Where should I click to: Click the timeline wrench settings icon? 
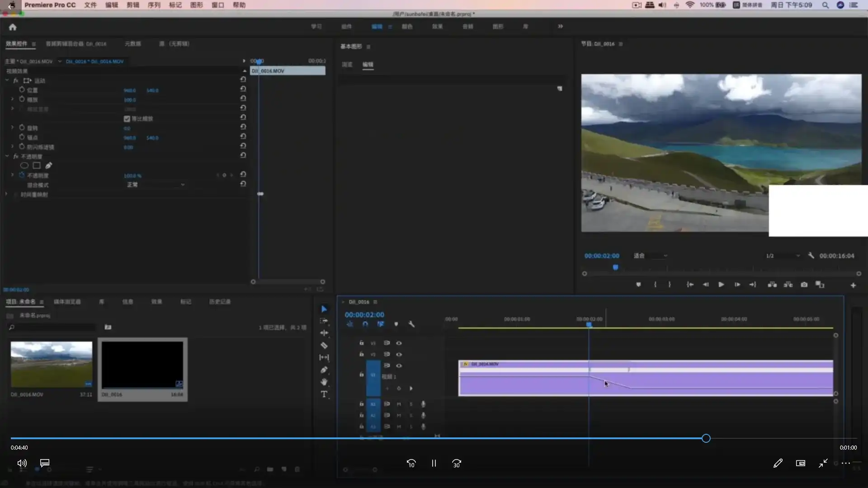pyautogui.click(x=411, y=324)
